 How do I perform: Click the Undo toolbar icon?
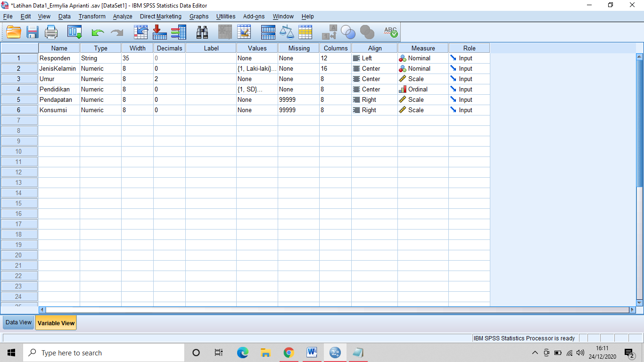click(97, 32)
